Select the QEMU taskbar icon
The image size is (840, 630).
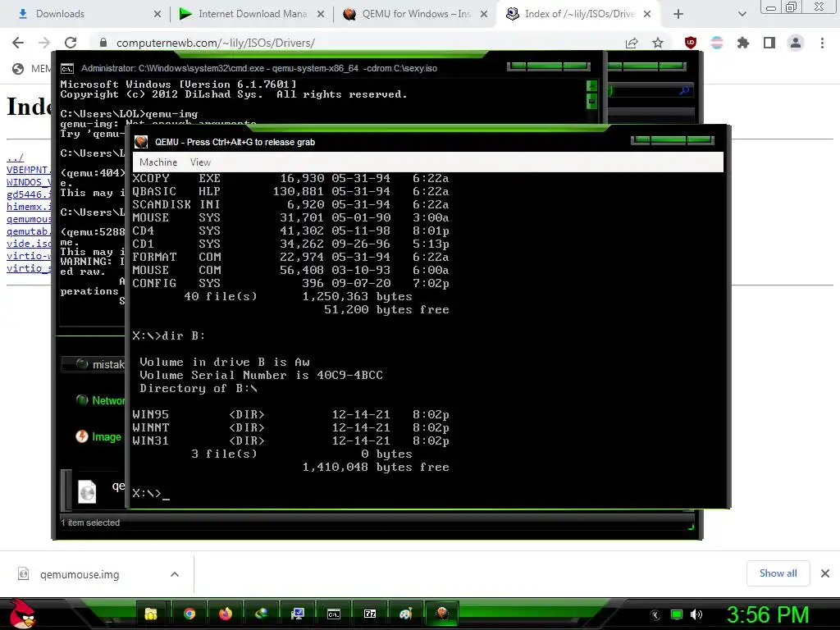pyautogui.click(x=442, y=614)
